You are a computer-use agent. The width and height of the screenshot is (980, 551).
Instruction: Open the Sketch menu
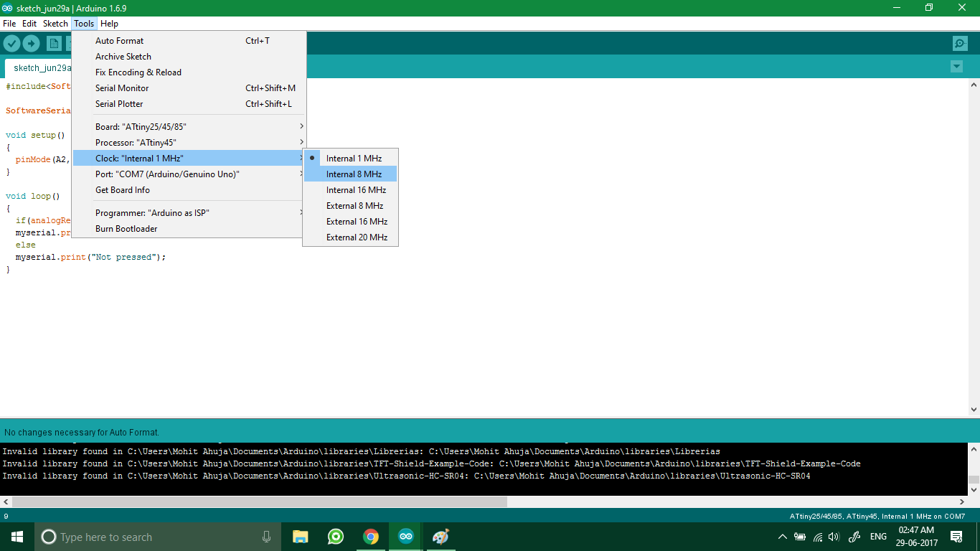(55, 24)
